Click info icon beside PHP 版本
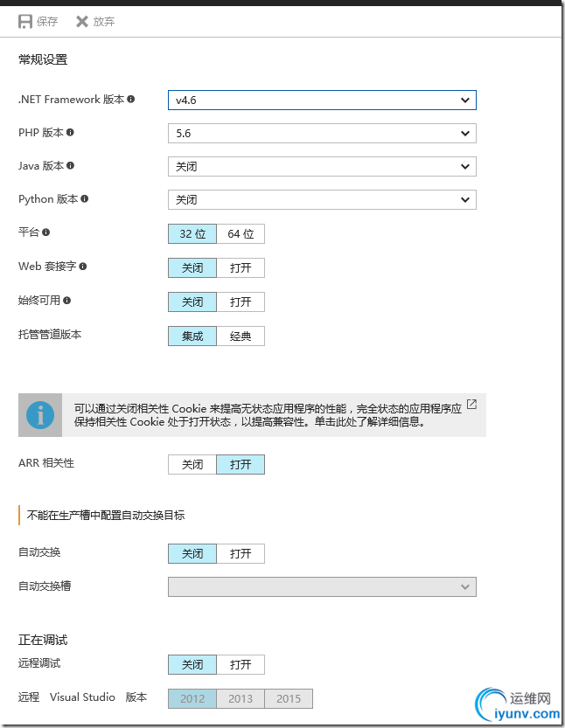Screen dimensions: 565x728 (x=70, y=132)
